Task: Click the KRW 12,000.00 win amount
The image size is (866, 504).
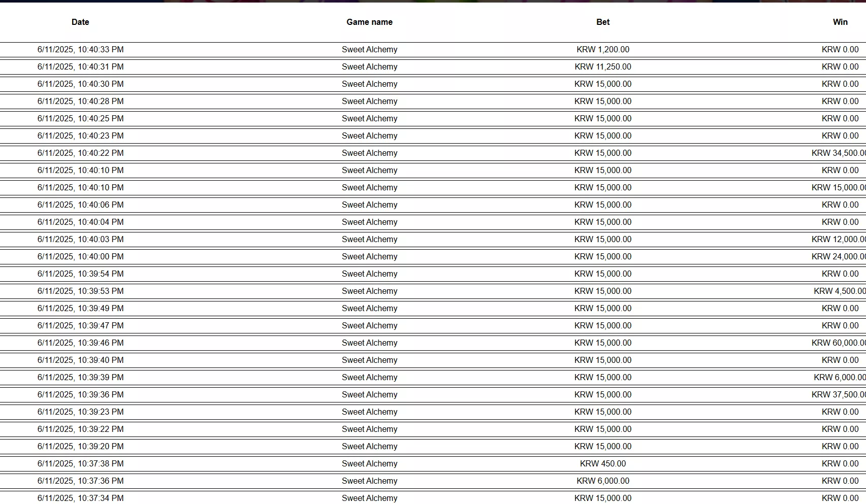Action: coord(839,240)
